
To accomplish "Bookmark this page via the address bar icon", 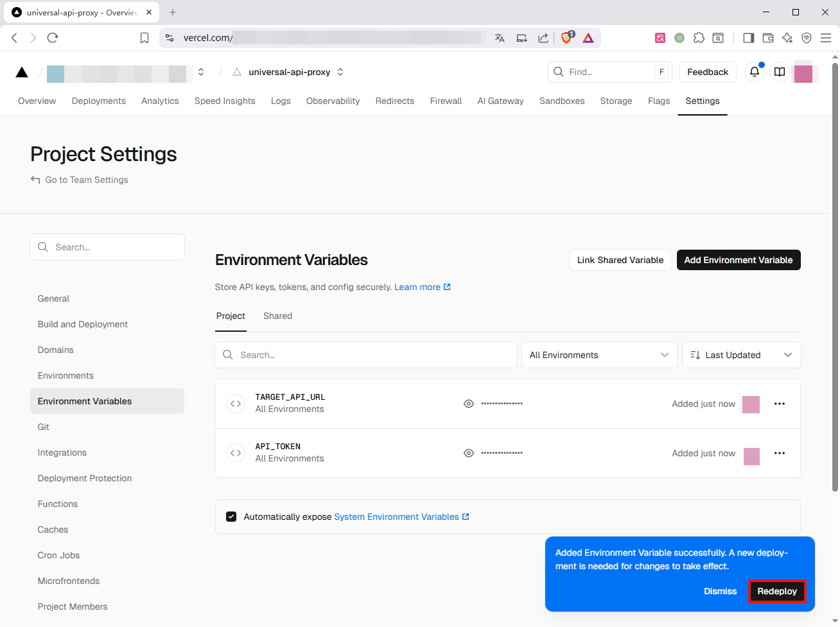I will tap(144, 38).
